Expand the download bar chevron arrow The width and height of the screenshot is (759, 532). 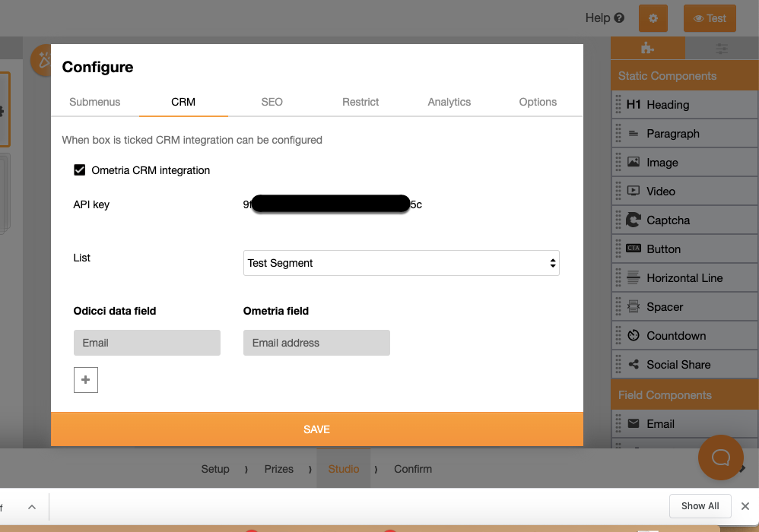[32, 507]
